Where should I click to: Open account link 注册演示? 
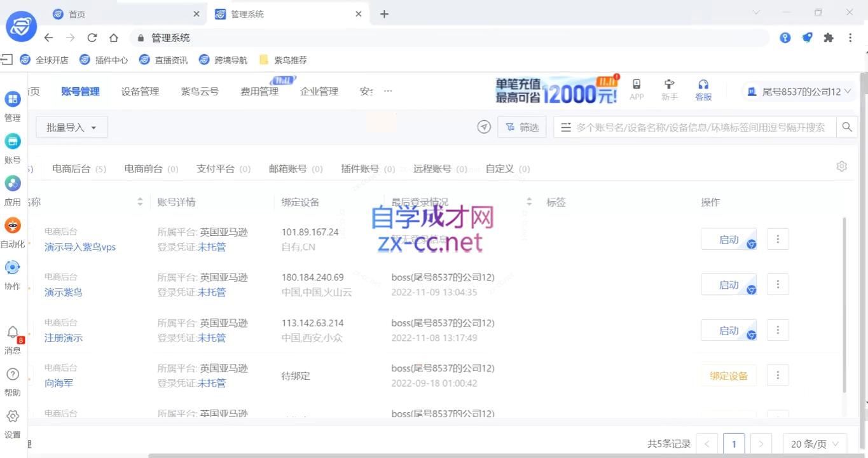[x=64, y=338]
